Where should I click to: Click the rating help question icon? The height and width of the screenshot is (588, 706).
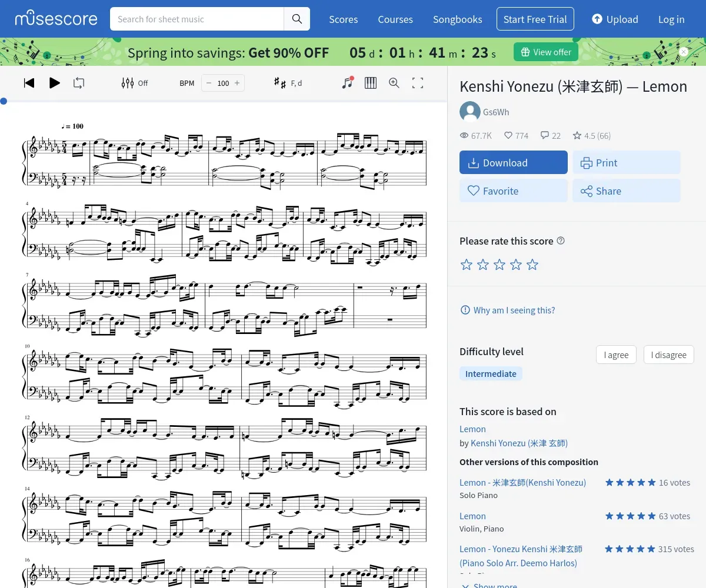pos(561,240)
